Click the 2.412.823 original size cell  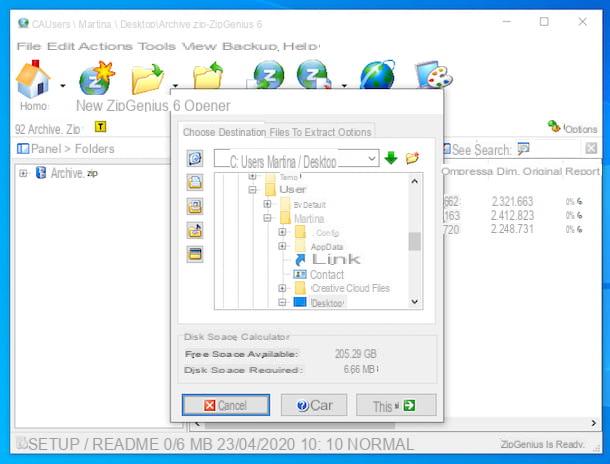click(x=512, y=215)
